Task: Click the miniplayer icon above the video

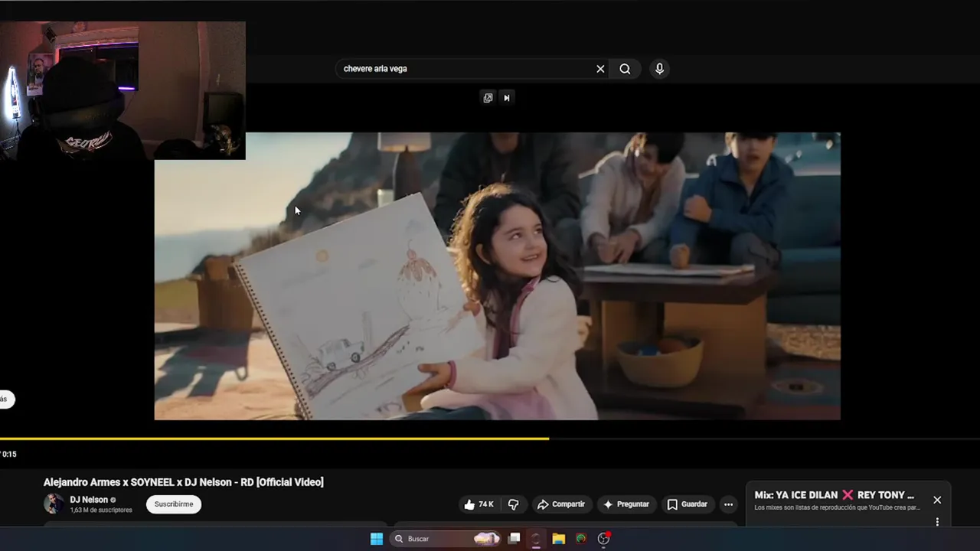Action: [488, 98]
